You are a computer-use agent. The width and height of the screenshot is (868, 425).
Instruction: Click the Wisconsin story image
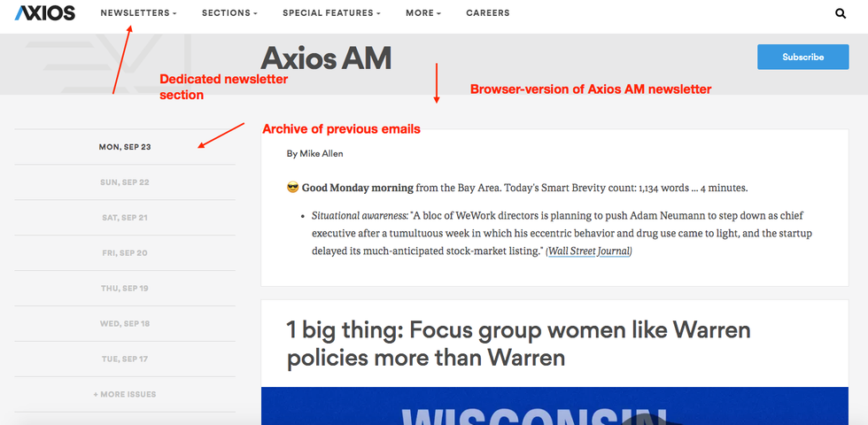pos(554,407)
